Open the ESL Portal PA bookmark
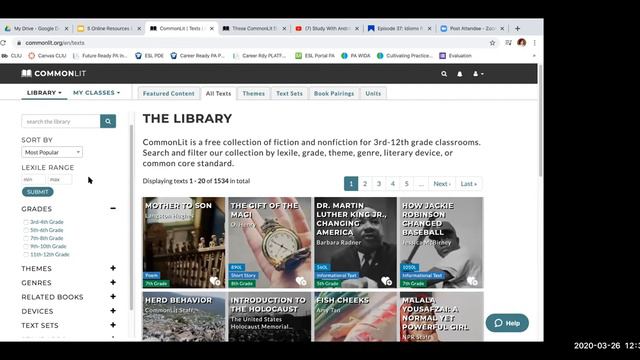 click(315, 56)
